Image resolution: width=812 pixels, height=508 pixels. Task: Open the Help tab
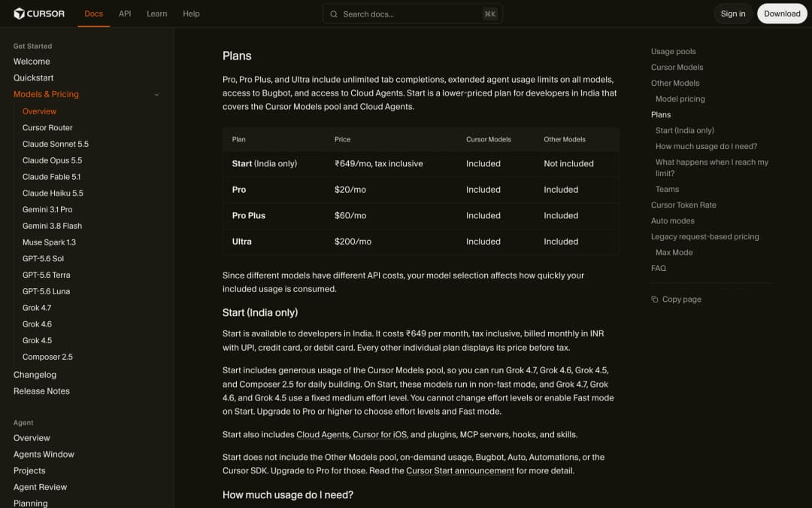[191, 14]
